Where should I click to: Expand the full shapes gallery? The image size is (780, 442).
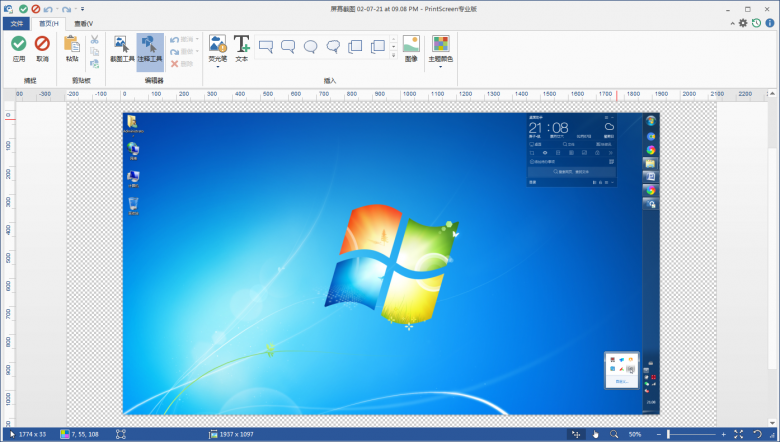[393, 55]
